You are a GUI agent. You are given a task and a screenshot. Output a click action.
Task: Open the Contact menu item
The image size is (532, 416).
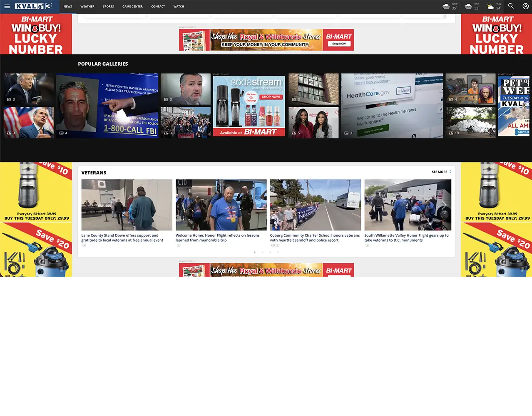point(158,6)
